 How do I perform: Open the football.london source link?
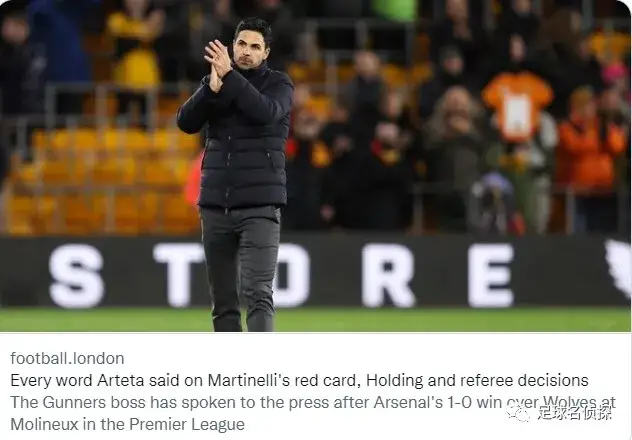(x=67, y=358)
